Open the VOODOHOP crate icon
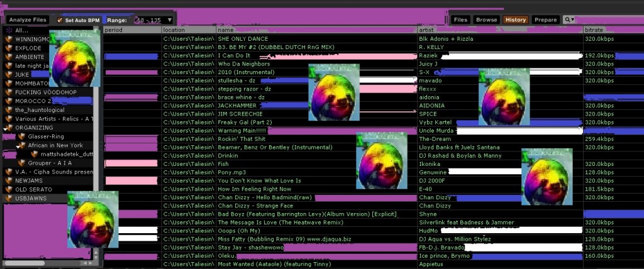This screenshot has width=644, height=269. click(x=9, y=92)
